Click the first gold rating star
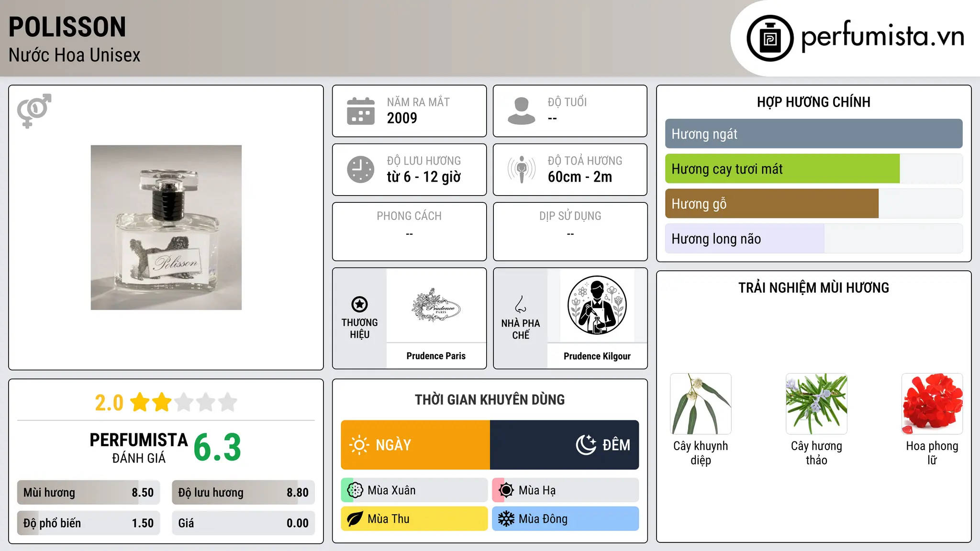This screenshot has width=980, height=551. click(140, 402)
